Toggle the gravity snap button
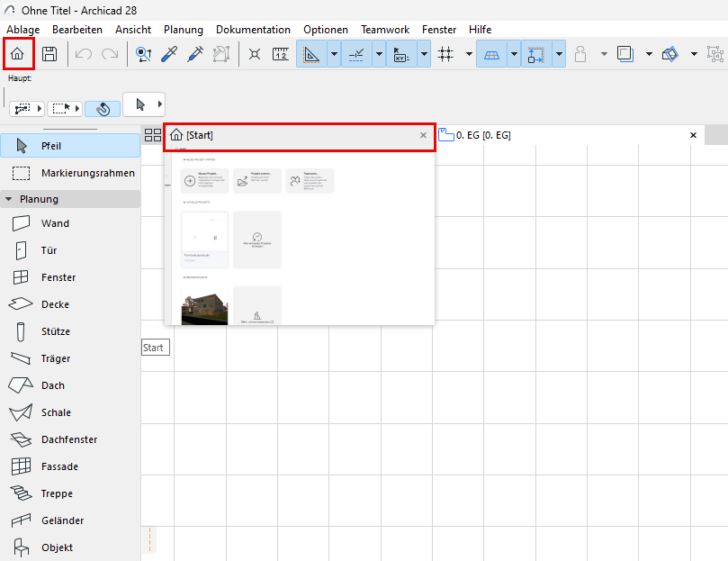 (x=535, y=54)
